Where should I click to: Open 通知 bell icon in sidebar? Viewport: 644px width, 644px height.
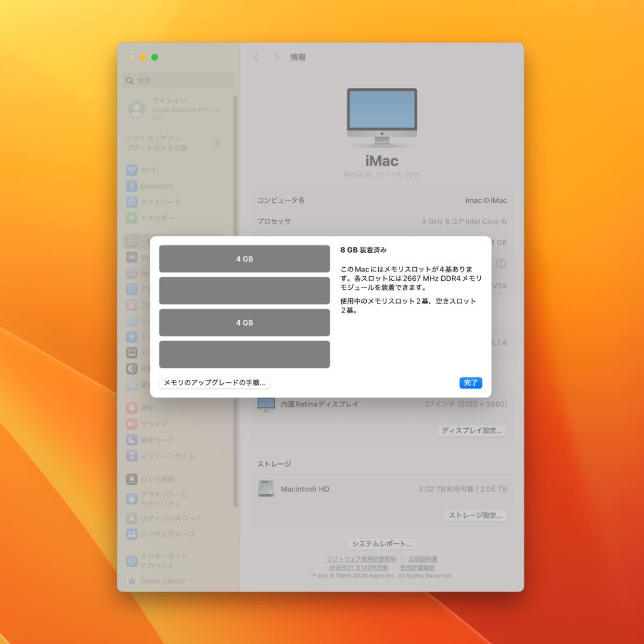[131, 408]
